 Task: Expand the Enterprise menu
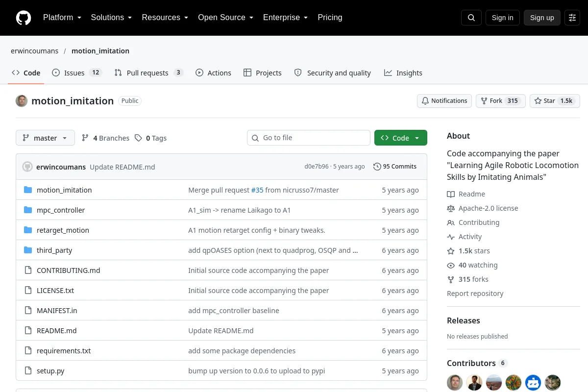coord(285,18)
